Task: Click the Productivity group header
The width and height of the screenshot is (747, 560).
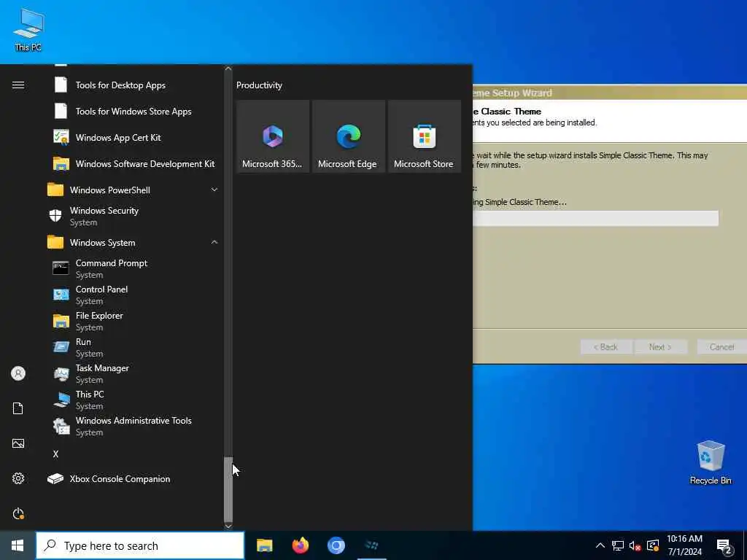Action: tap(259, 85)
